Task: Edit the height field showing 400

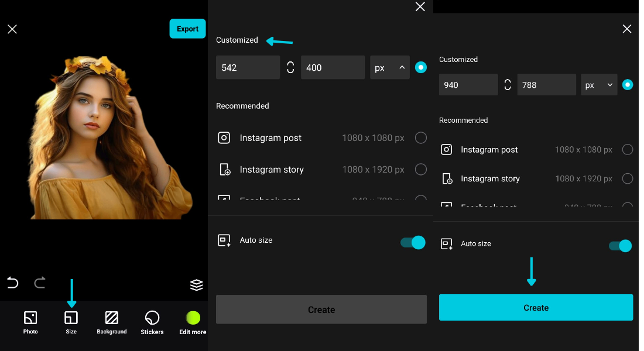Action: click(x=333, y=67)
